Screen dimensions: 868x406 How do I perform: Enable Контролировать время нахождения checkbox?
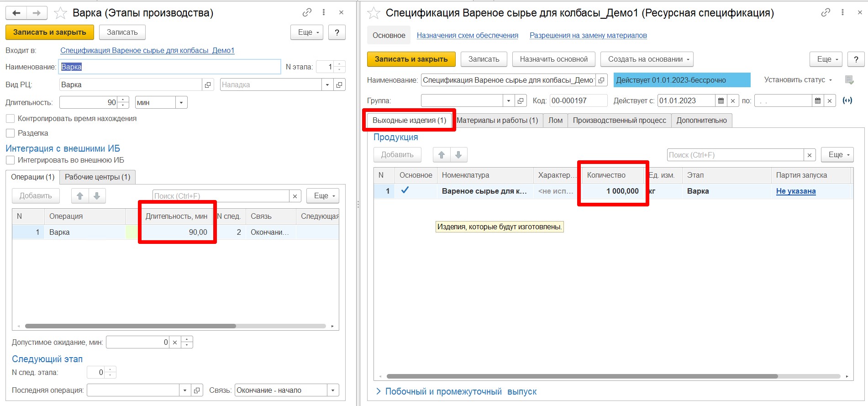pos(10,119)
